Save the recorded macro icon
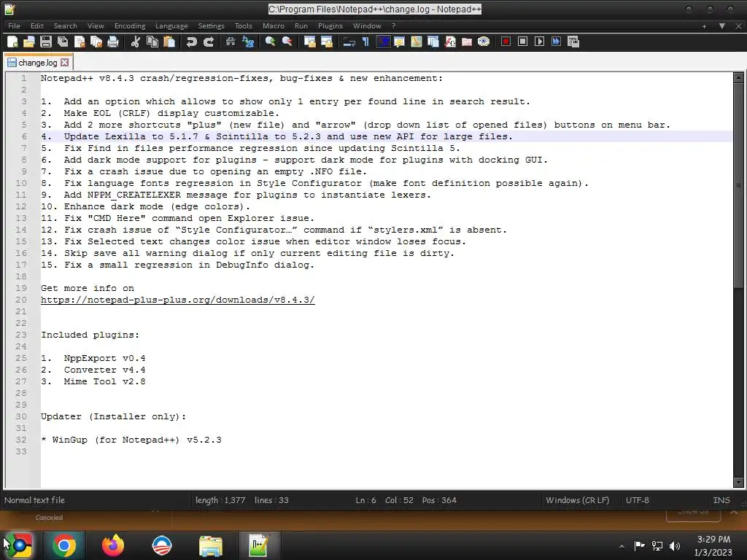The image size is (747, 560). click(x=573, y=42)
